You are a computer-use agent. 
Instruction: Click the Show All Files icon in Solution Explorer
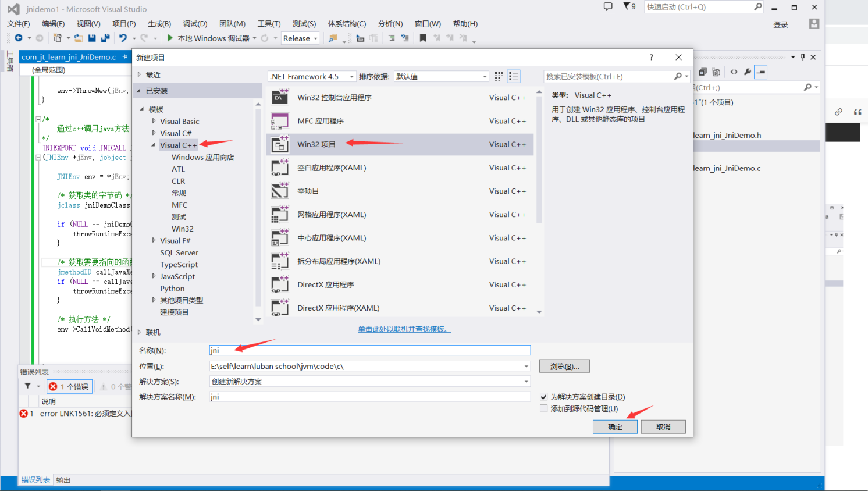(716, 72)
